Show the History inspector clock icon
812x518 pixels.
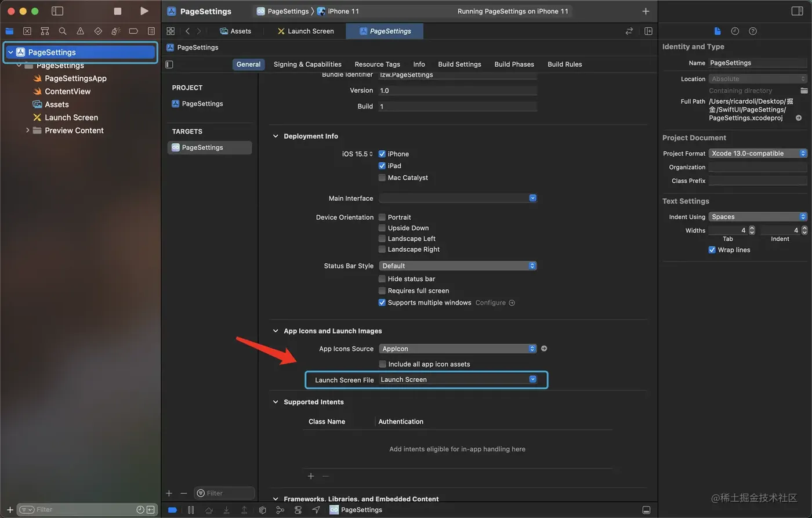tap(735, 31)
